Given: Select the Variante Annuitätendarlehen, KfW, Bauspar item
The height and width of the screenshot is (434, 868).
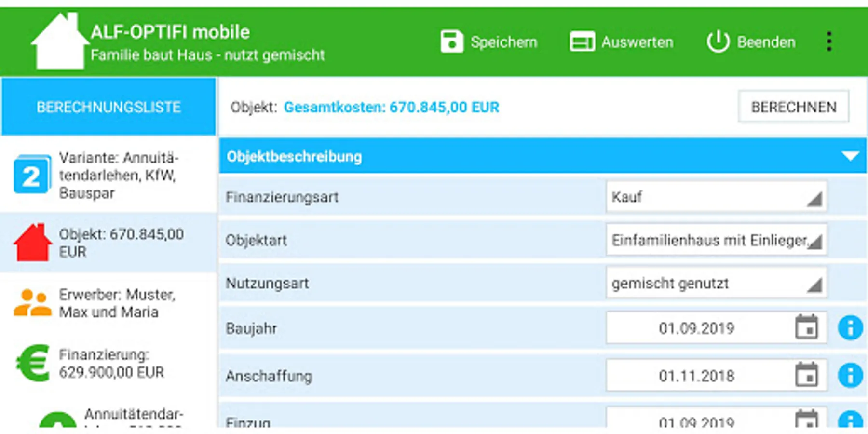Looking at the screenshot, I should pos(108,175).
